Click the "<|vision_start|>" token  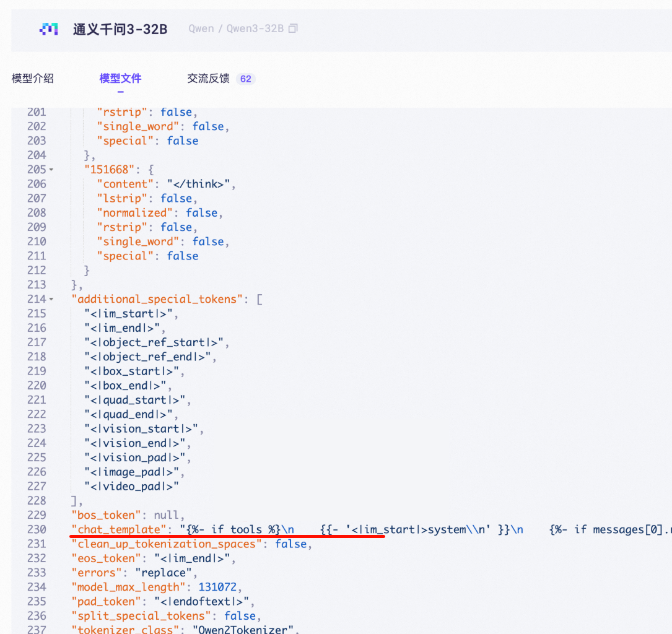[141, 429]
